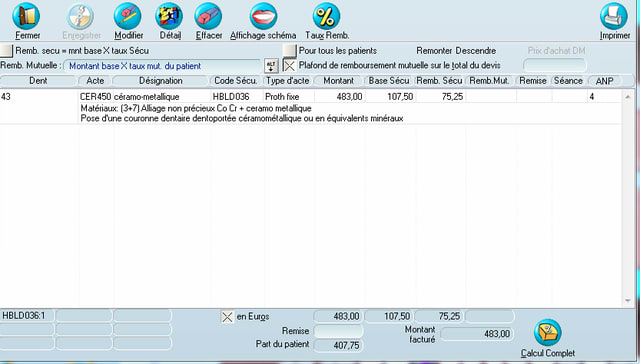This screenshot has height=364, width=640.
Task: Click the Base Sécu column header
Action: (x=389, y=81)
